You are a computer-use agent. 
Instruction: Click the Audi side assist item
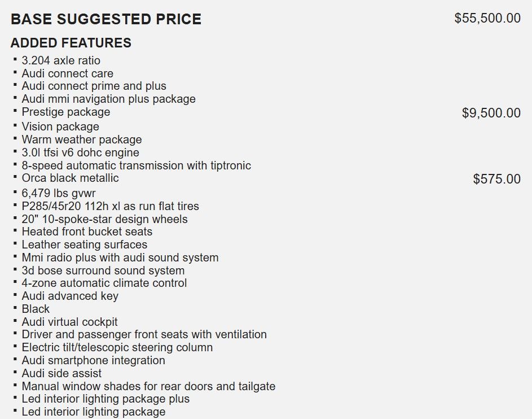click(61, 373)
